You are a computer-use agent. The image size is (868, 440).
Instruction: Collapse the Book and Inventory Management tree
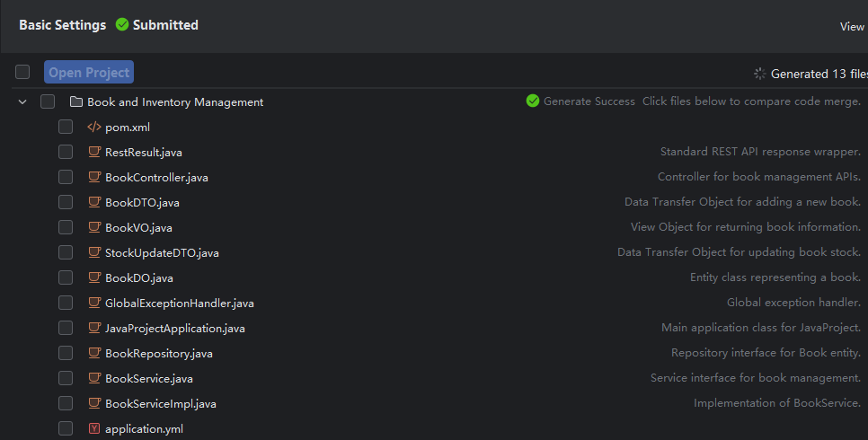(x=22, y=102)
